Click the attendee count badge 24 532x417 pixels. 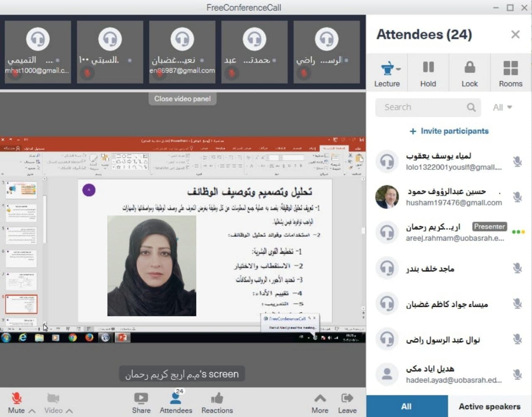tap(180, 391)
